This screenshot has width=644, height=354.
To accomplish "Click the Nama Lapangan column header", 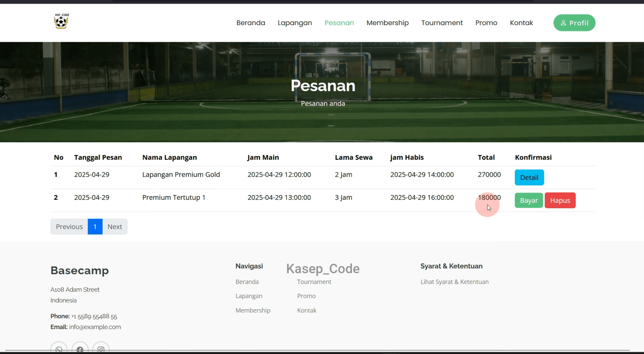I will 170,157.
